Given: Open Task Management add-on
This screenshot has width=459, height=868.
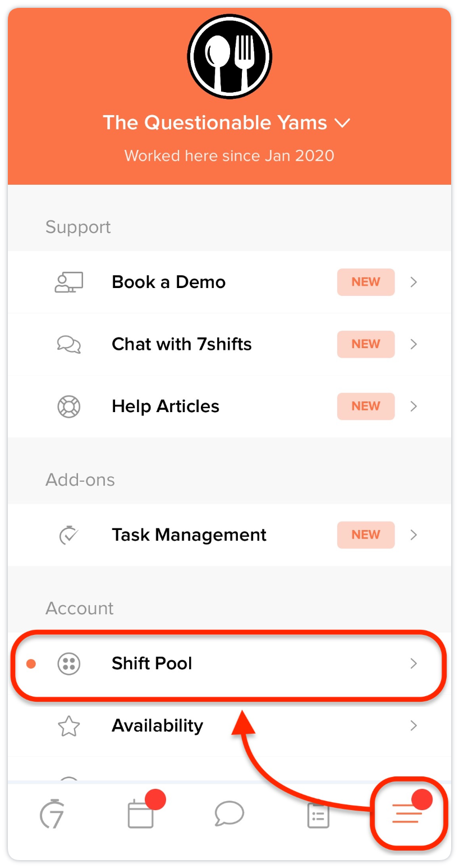Looking at the screenshot, I should click(x=229, y=534).
